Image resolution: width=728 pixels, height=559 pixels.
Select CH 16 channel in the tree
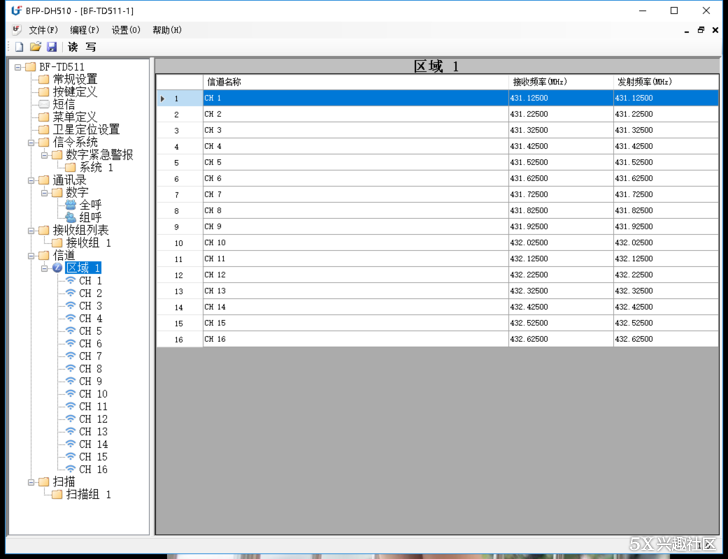[x=93, y=470]
